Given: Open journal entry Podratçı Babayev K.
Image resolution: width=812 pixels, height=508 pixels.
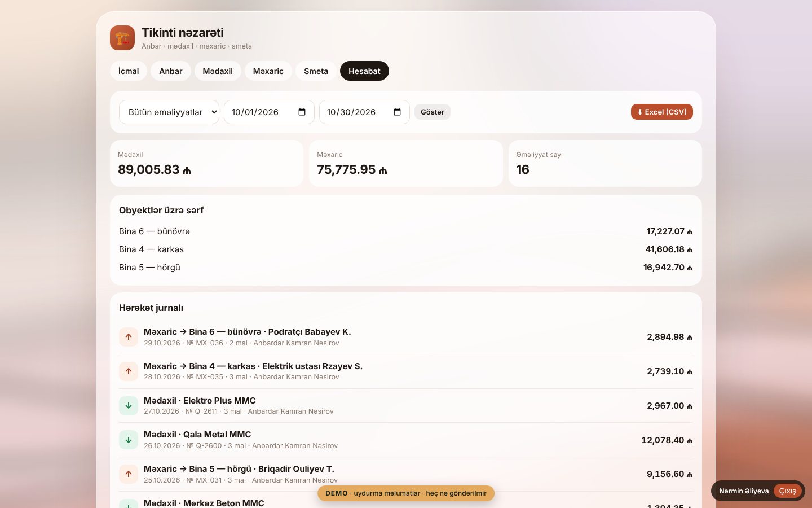Looking at the screenshot, I should [x=406, y=337].
